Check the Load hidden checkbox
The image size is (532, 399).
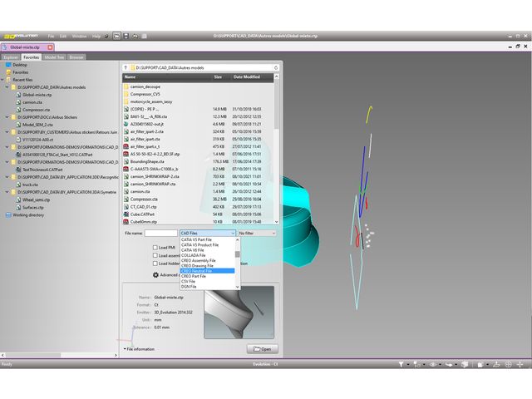pos(155,264)
